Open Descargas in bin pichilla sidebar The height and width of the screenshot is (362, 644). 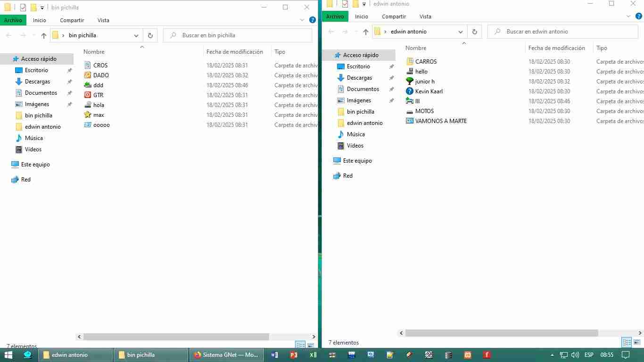(x=38, y=82)
